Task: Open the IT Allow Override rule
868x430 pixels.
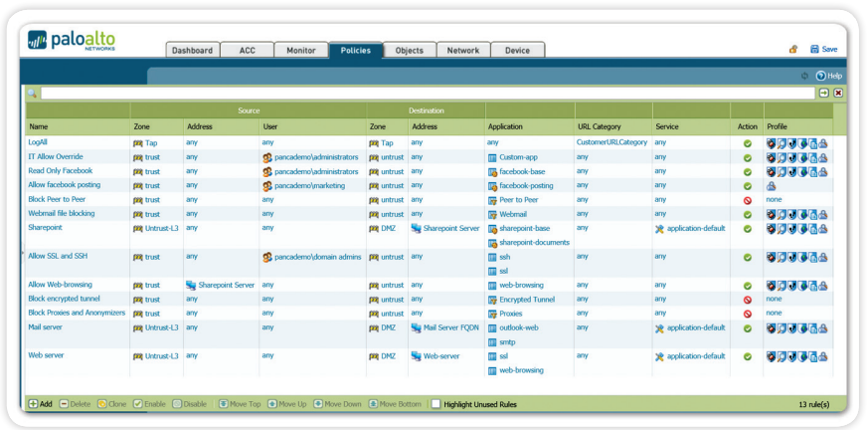Action: pos(56,157)
